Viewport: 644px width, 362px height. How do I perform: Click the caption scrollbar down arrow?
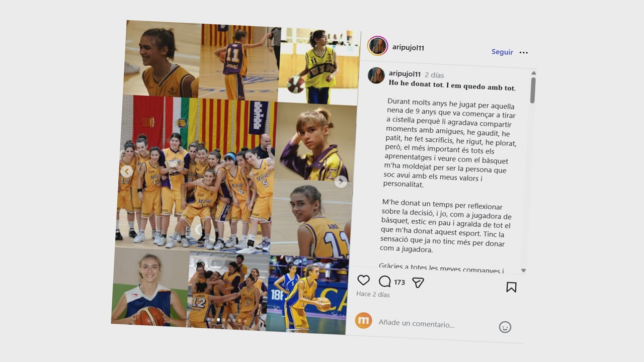[x=523, y=270]
